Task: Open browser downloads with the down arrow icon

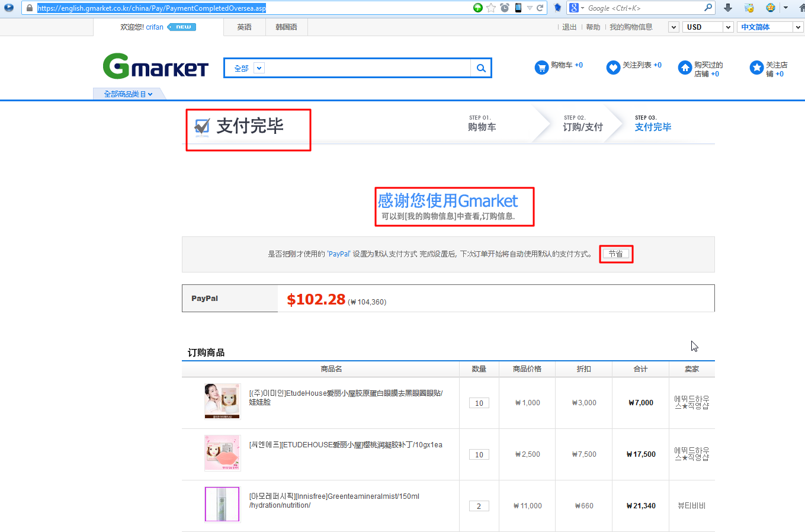Action: 728,8
